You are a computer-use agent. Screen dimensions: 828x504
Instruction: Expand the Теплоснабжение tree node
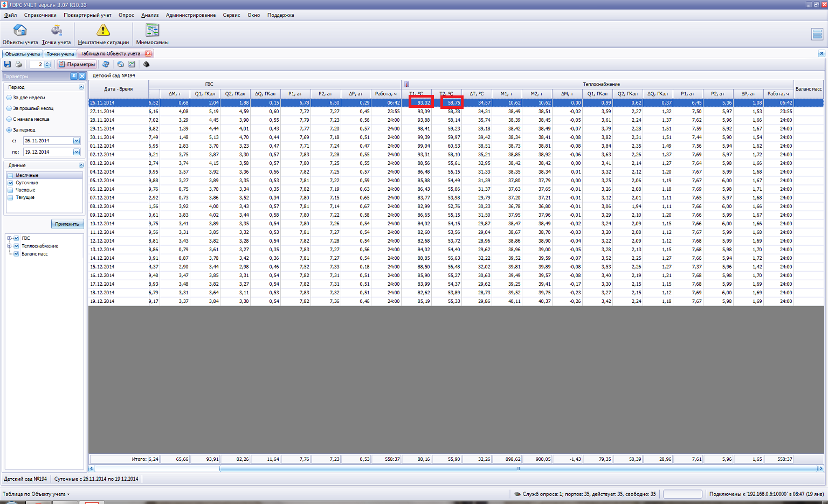pyautogui.click(x=9, y=246)
